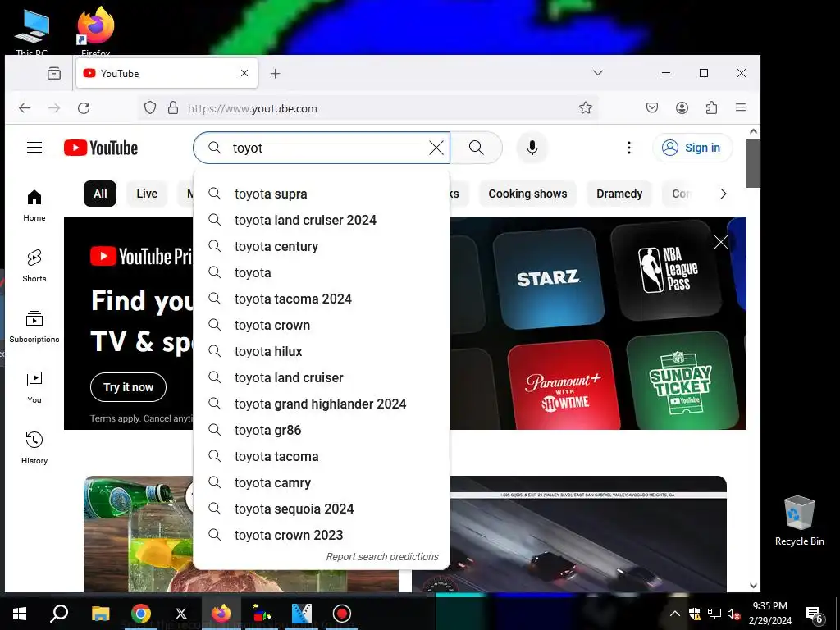This screenshot has width=840, height=630.
Task: Choose the toyota tacoma 2024 suggestion
Action: click(x=322, y=299)
